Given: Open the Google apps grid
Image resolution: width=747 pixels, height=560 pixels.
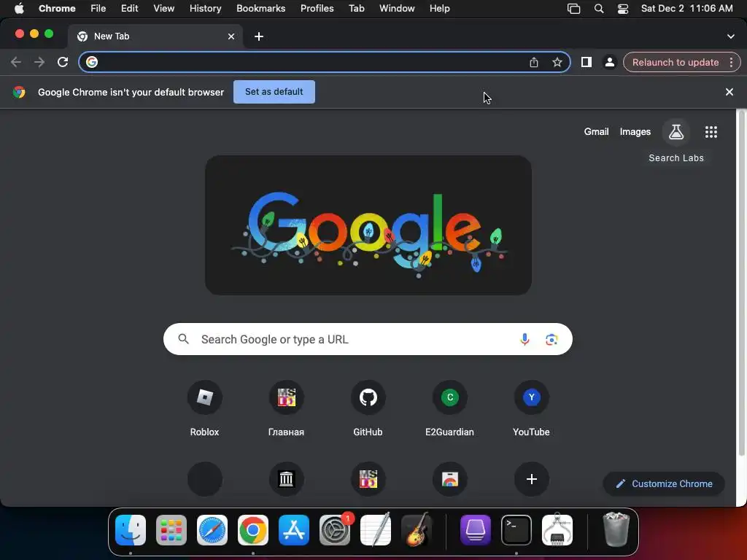Looking at the screenshot, I should tap(711, 132).
